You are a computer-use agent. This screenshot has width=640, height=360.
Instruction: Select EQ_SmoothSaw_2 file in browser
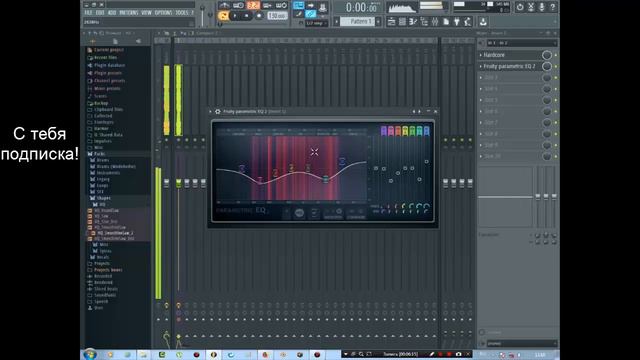[116, 233]
